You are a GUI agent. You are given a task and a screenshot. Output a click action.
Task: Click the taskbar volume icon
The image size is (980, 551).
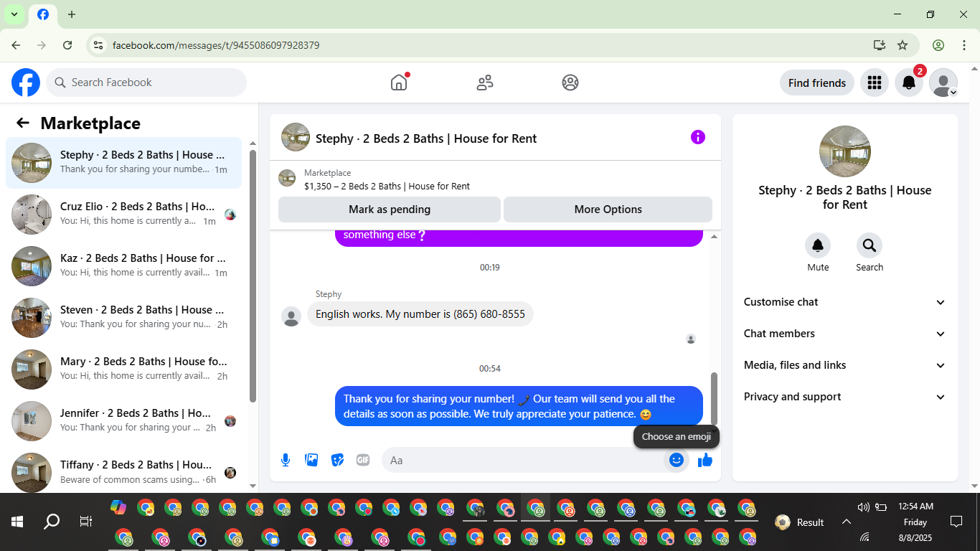(863, 507)
